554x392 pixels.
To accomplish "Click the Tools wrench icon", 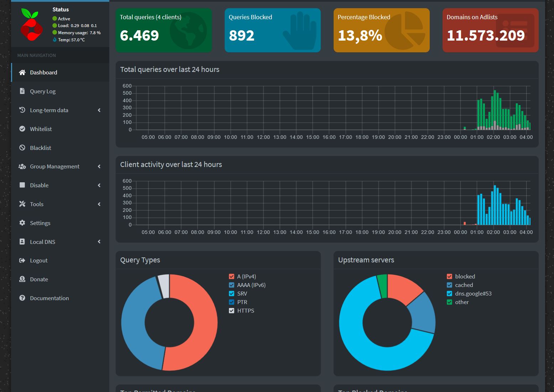I will click(22, 204).
